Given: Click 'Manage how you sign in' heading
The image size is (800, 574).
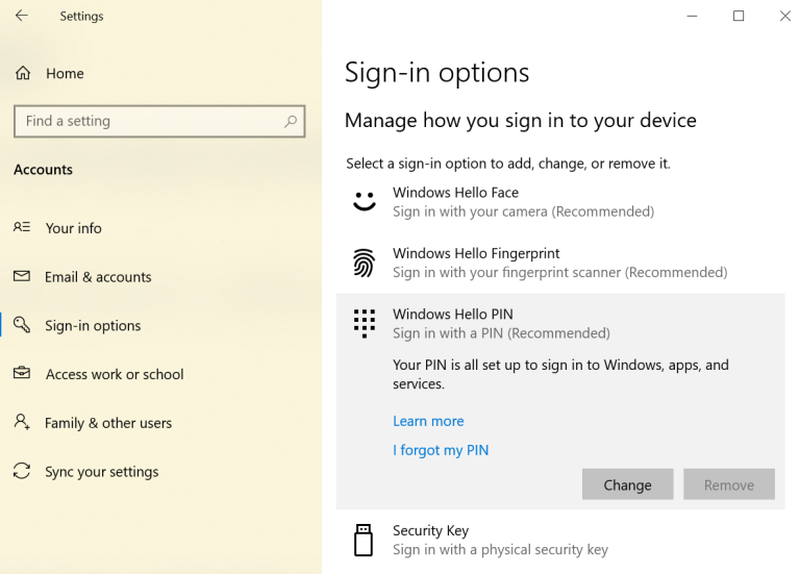Looking at the screenshot, I should click(520, 120).
